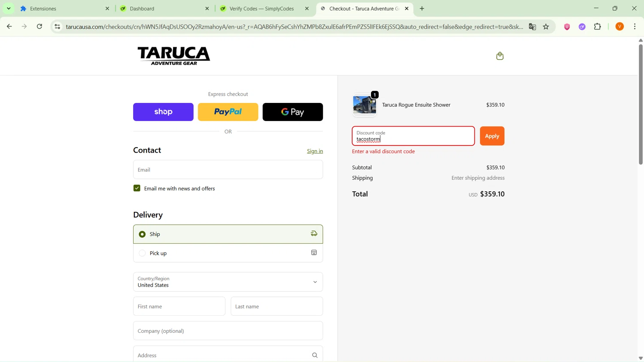Image resolution: width=644 pixels, height=362 pixels.
Task: Pay with Google Pay express button
Action: pyautogui.click(x=293, y=112)
